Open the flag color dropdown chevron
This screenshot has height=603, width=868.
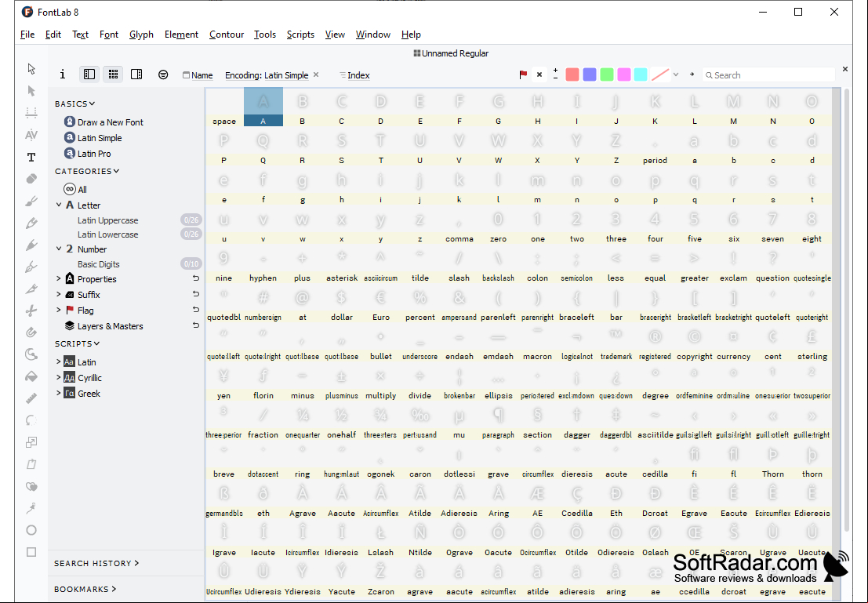tap(676, 74)
